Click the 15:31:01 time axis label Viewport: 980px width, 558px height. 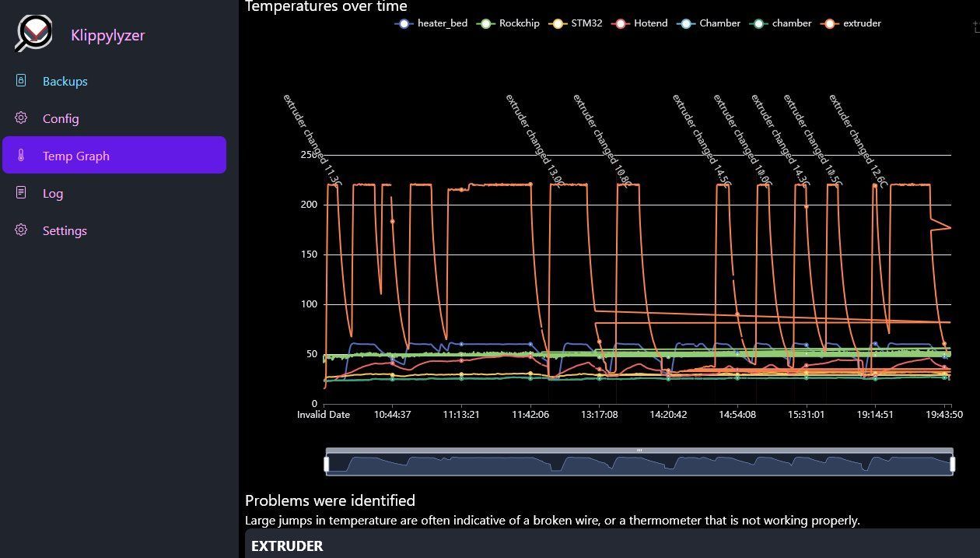[806, 415]
